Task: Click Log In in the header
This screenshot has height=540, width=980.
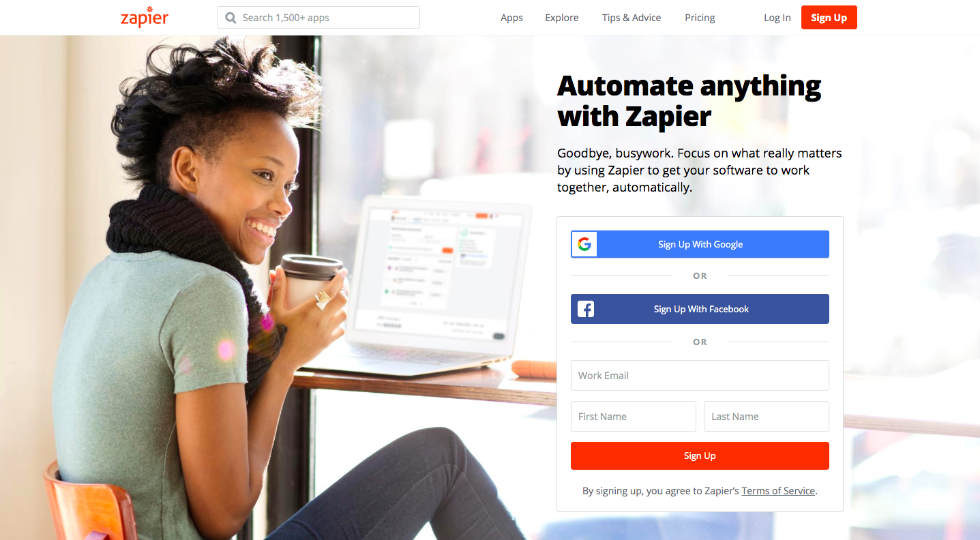Action: (x=777, y=18)
